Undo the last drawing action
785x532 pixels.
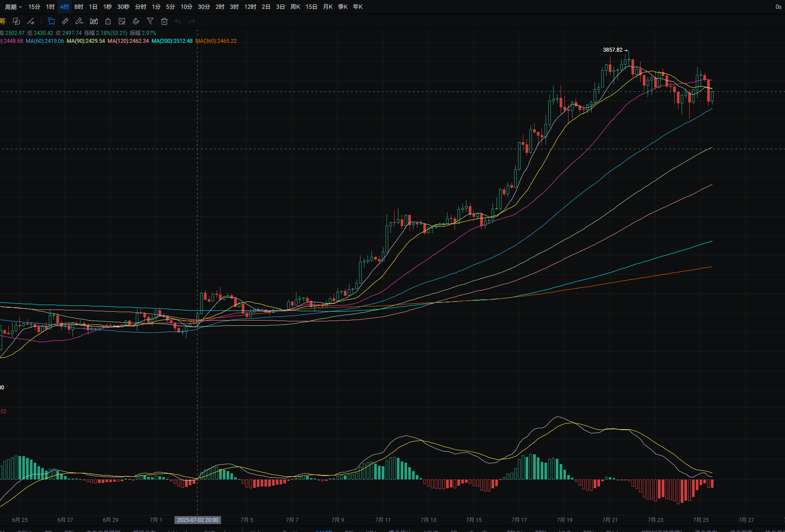point(178,21)
